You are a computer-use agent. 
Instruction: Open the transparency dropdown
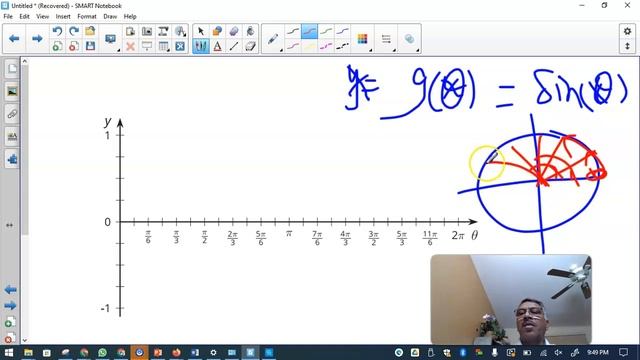(x=410, y=39)
